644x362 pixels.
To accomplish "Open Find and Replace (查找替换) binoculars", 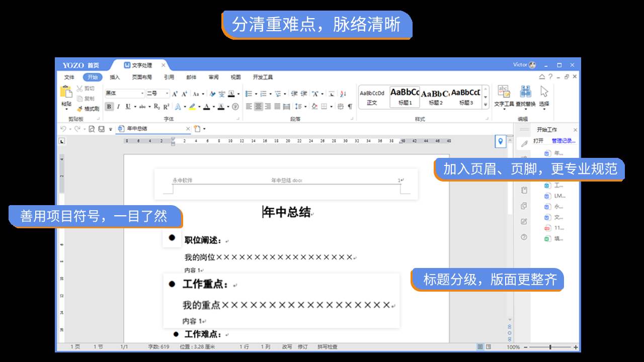I will tap(526, 92).
